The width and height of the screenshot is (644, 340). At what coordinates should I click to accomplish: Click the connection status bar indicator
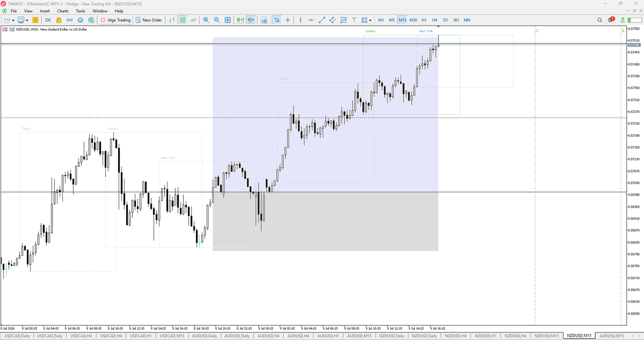click(x=635, y=20)
